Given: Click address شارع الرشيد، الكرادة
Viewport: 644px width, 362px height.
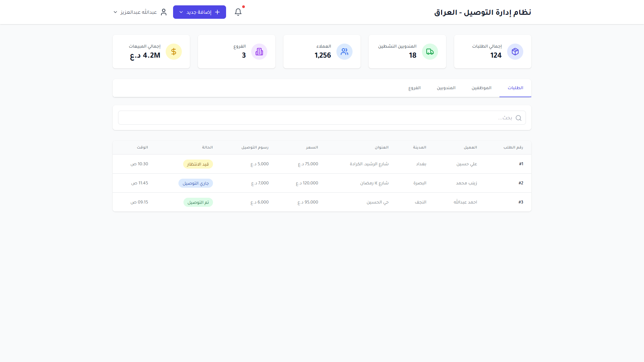Looking at the screenshot, I should point(369,164).
